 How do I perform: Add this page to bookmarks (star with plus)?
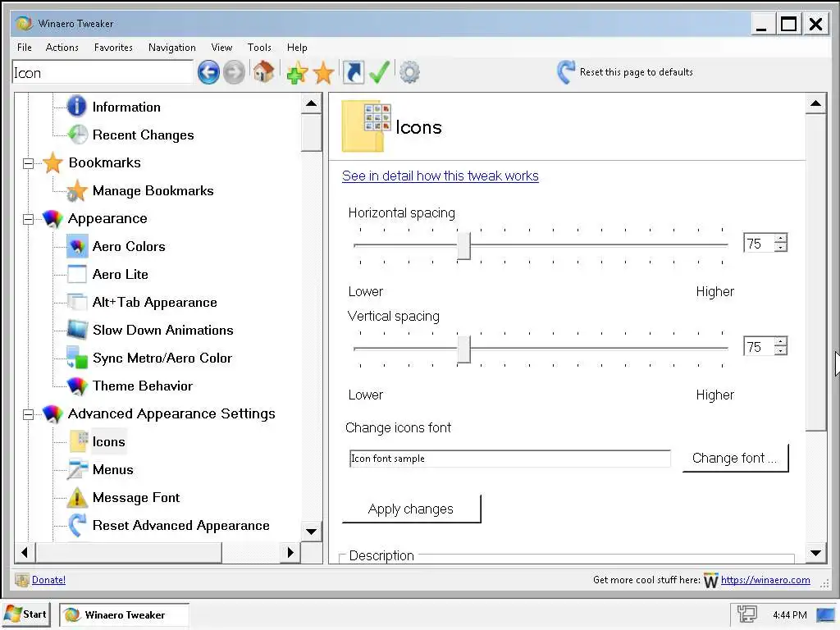click(x=297, y=72)
